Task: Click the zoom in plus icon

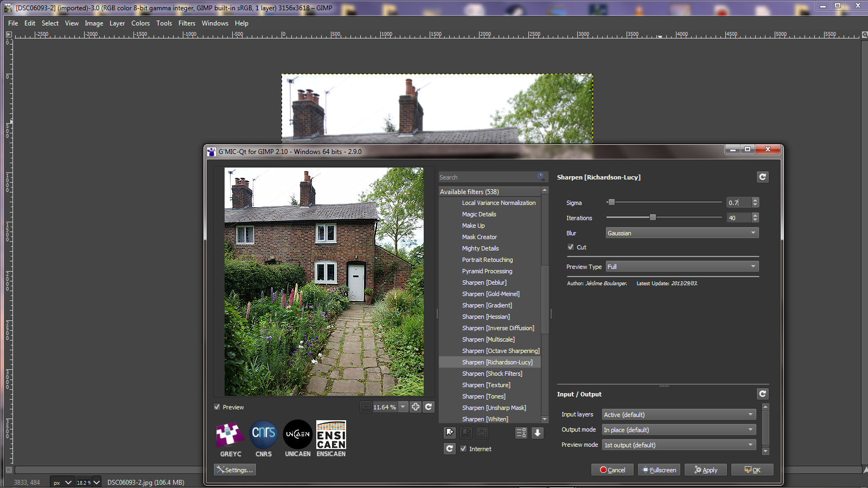Action: [416, 407]
